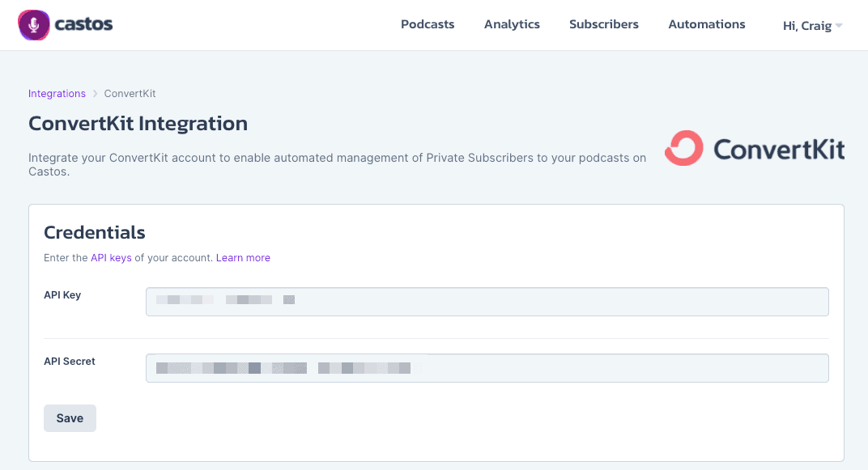
Task: Follow the API keys link
Action: point(111,258)
